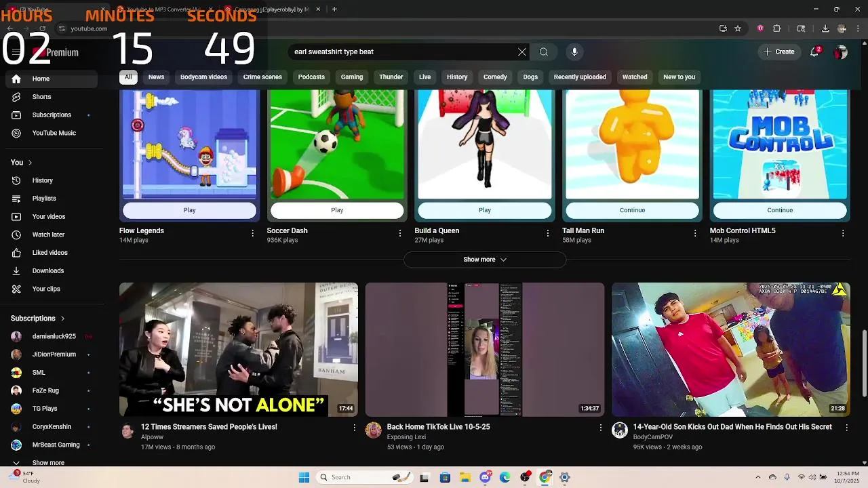Select Recently uploaded filter chip

[580, 77]
